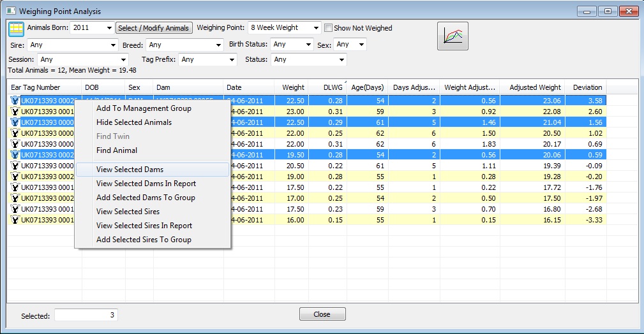The image size is (644, 334).
Task: Click adjusted weight cell 19.39
Action: click(x=533, y=166)
